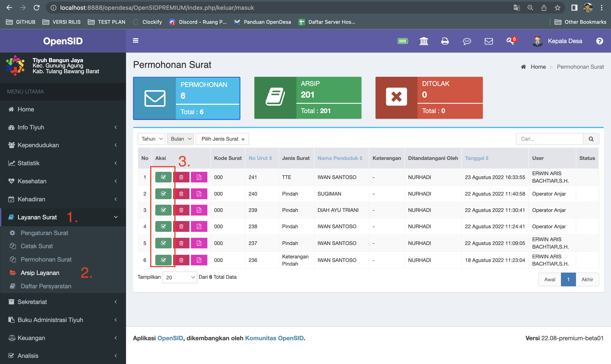The height and width of the screenshot is (364, 611).
Task: Expand the Kehadiran menu
Action: click(63, 199)
